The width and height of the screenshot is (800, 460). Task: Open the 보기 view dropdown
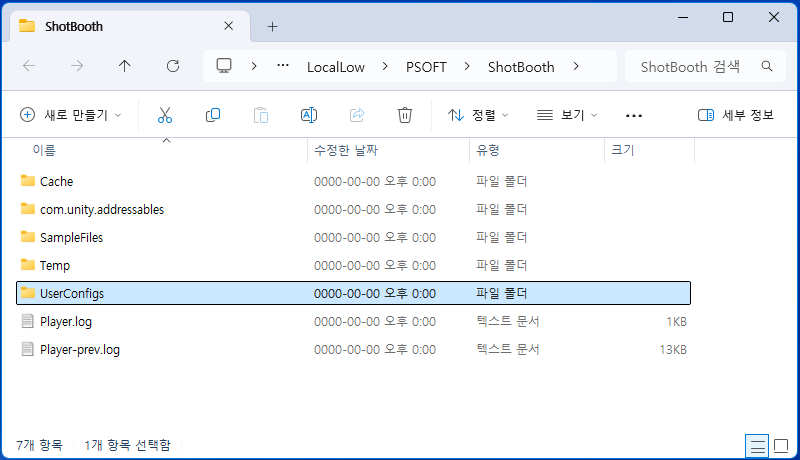tap(567, 115)
